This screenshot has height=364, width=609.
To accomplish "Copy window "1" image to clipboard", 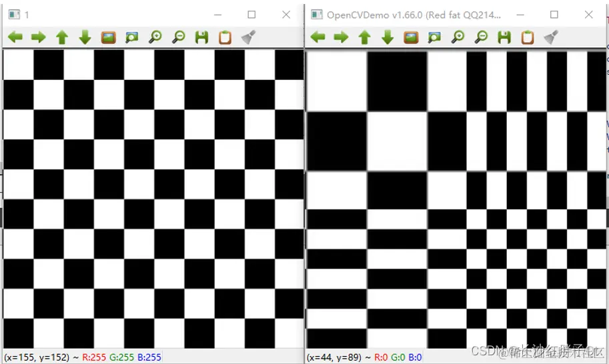I will click(x=225, y=37).
